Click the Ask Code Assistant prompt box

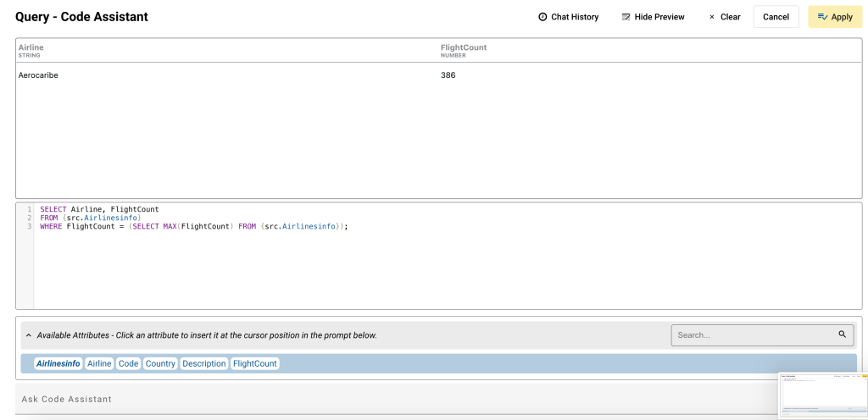click(390, 399)
